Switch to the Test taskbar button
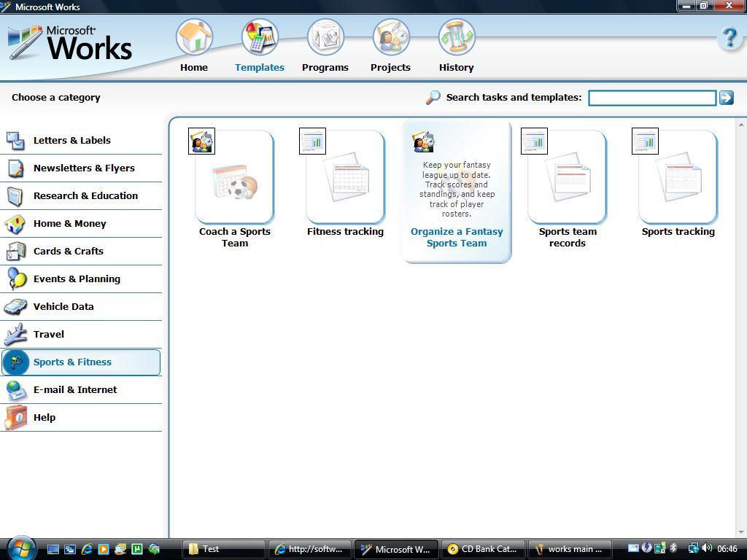 click(x=224, y=549)
